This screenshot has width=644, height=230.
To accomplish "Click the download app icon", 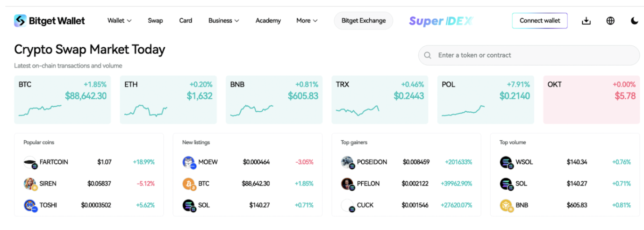I will pyautogui.click(x=586, y=21).
